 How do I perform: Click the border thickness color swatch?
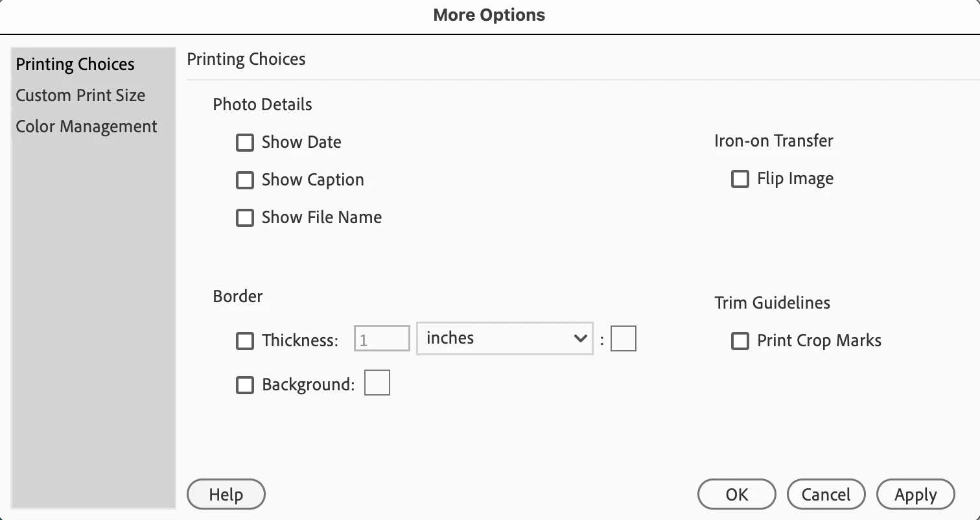click(x=623, y=339)
